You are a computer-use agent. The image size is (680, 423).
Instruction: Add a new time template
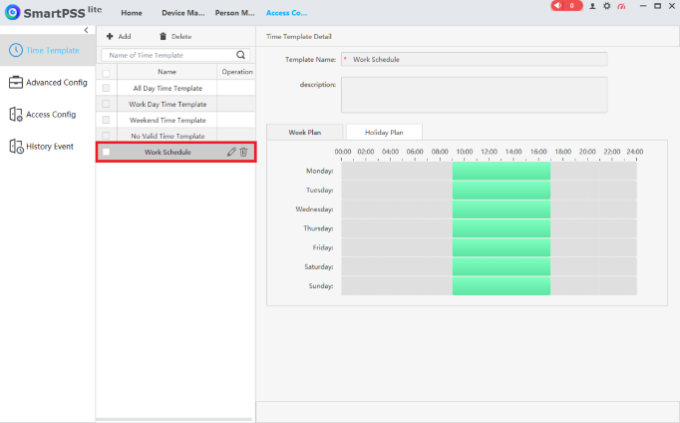[119, 36]
